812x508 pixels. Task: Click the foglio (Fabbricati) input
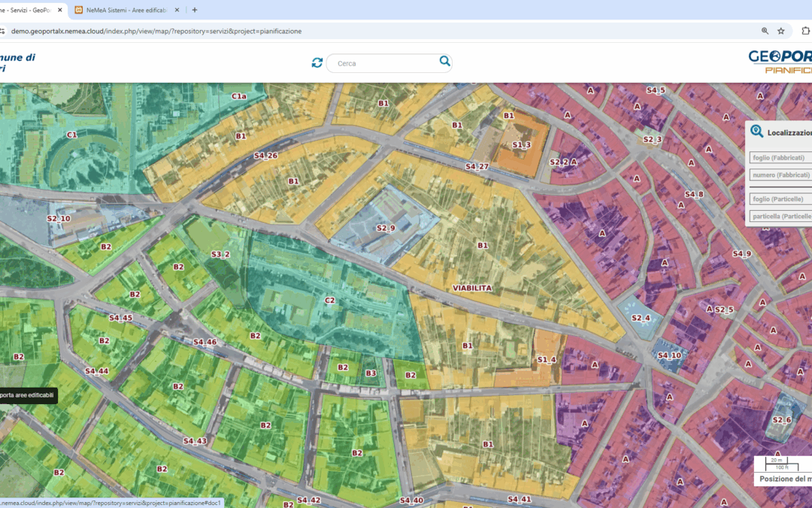[x=780, y=157]
